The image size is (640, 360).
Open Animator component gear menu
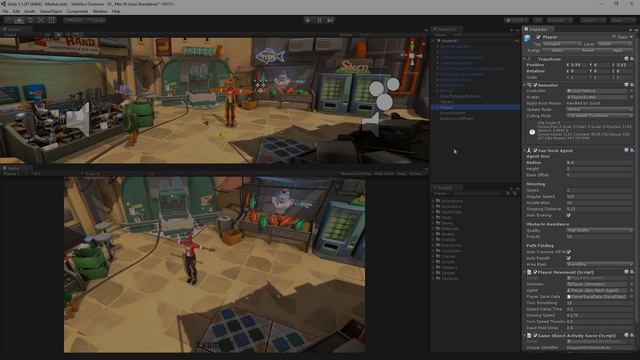click(x=632, y=85)
